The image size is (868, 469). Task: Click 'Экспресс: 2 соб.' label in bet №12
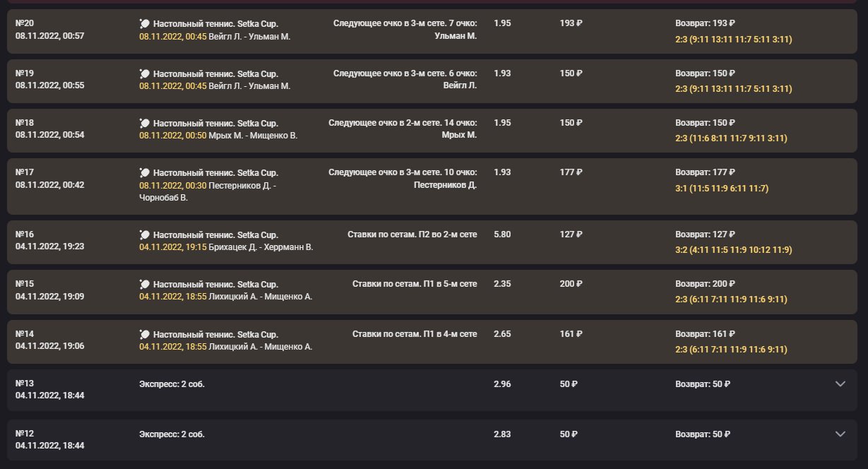pos(172,434)
